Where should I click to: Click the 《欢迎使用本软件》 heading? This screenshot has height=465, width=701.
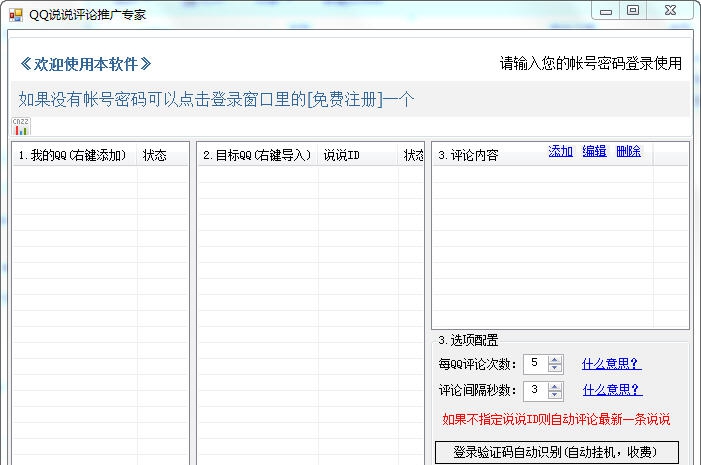coord(85,64)
